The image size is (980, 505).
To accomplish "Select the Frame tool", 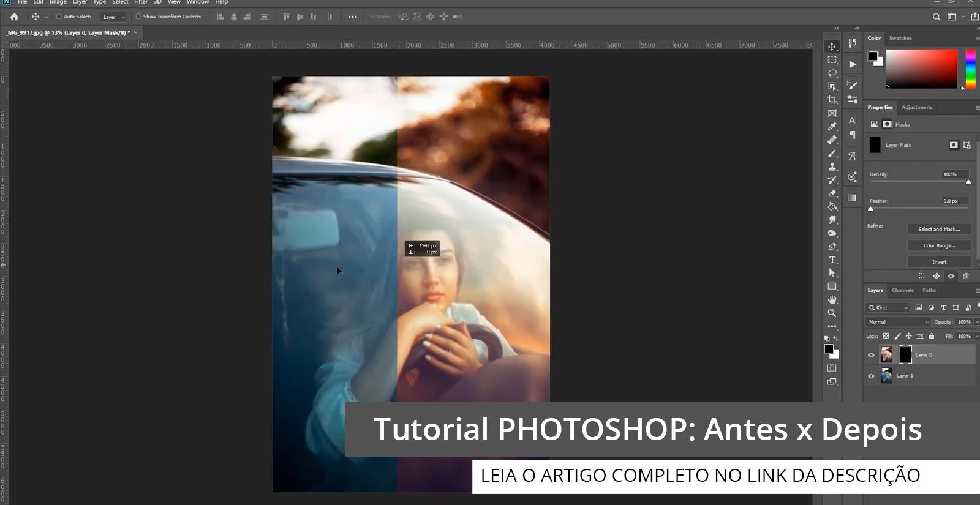I will click(832, 113).
